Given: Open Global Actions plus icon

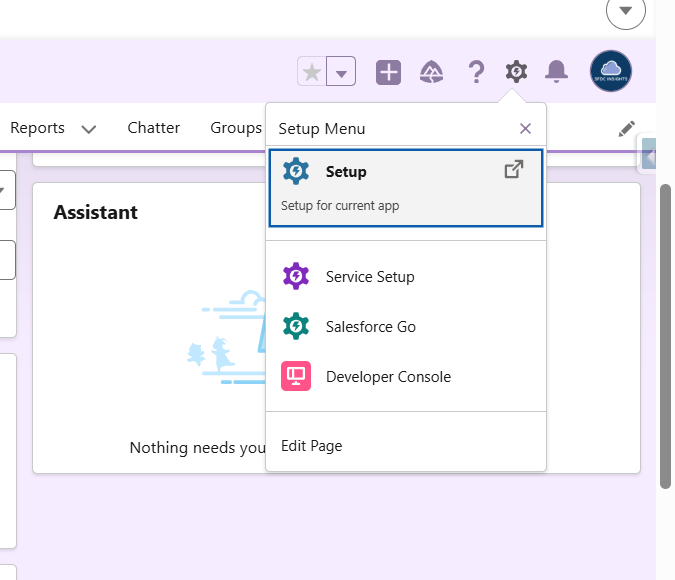Looking at the screenshot, I should (388, 72).
